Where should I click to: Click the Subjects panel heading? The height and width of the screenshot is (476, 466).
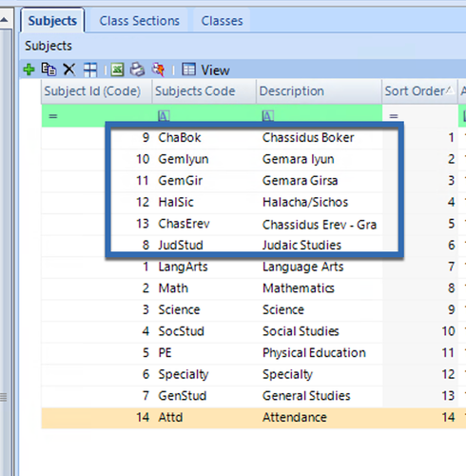point(49,46)
